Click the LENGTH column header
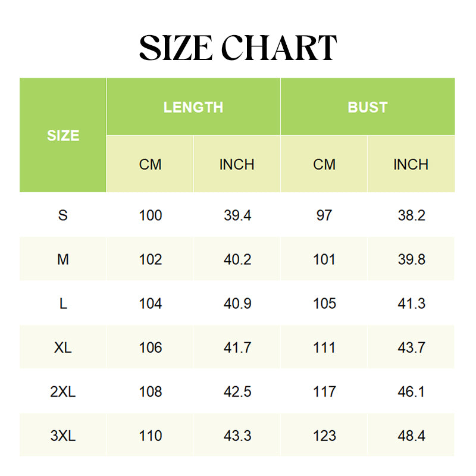The height and width of the screenshot is (476, 476). pos(193,107)
